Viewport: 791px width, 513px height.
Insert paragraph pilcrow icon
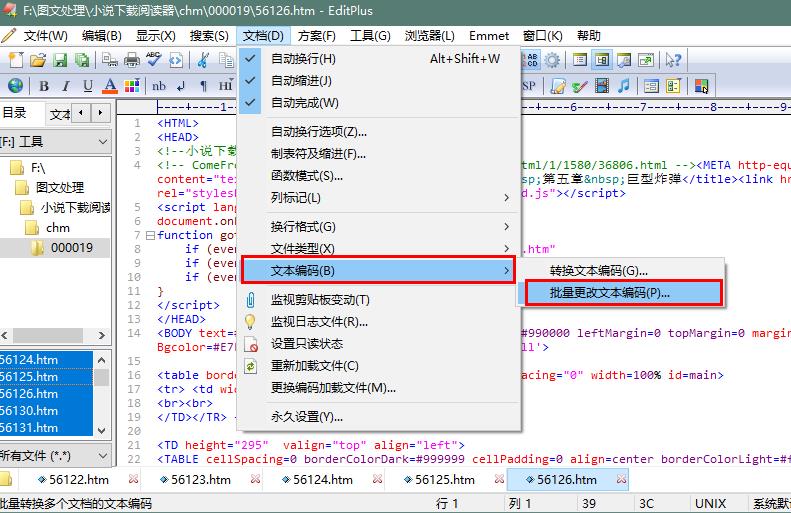(203, 87)
